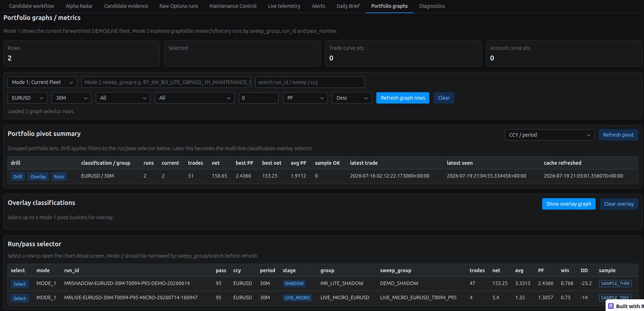Click the numeric input showing 0

click(259, 98)
